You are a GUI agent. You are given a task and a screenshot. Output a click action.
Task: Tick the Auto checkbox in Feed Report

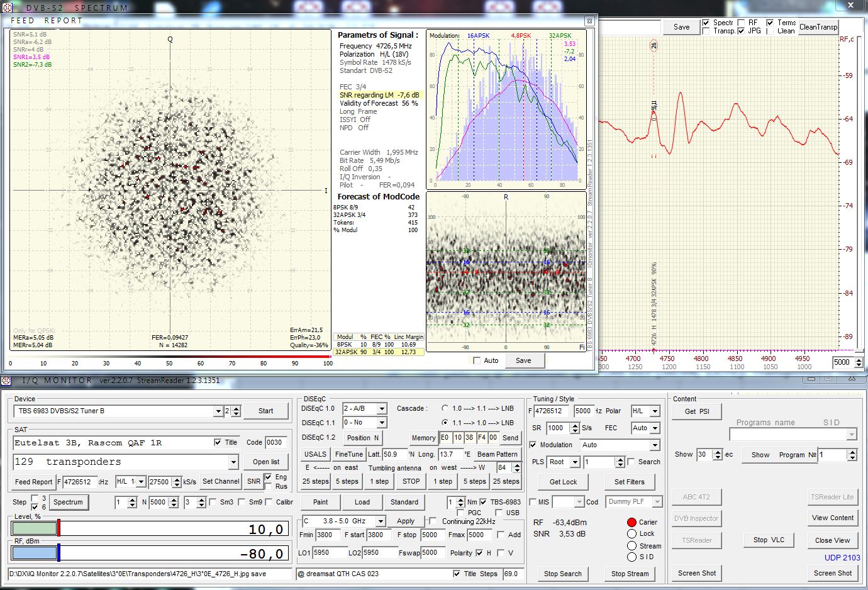pos(477,360)
